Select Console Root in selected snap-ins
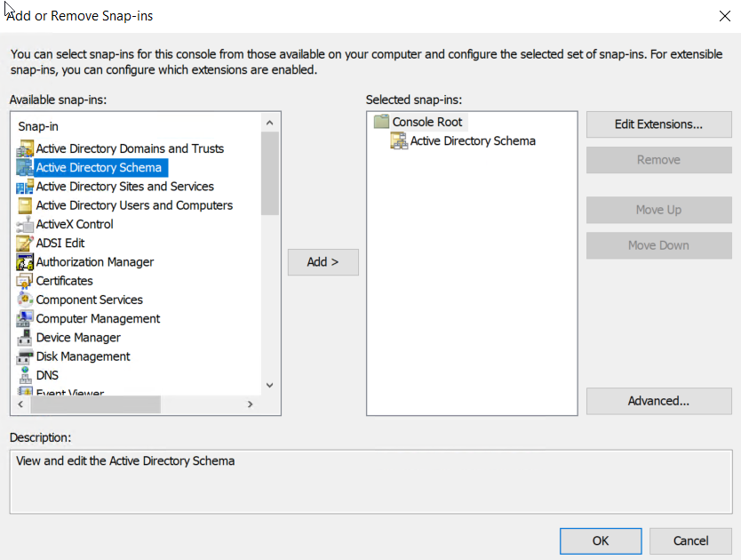The width and height of the screenshot is (741, 560). click(427, 122)
